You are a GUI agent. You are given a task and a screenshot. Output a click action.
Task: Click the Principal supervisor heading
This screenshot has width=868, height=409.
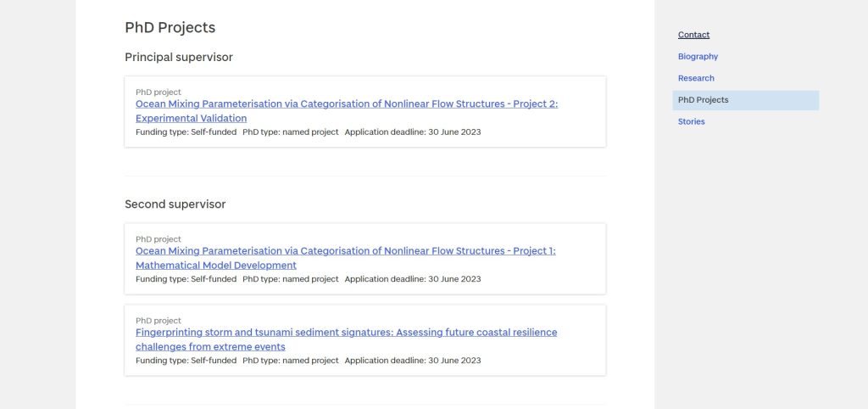click(178, 58)
